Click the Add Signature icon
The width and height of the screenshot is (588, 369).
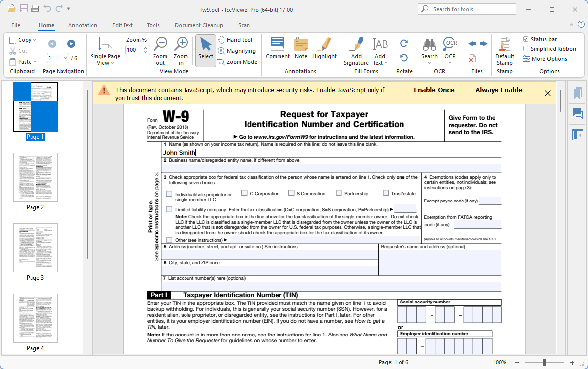[356, 44]
